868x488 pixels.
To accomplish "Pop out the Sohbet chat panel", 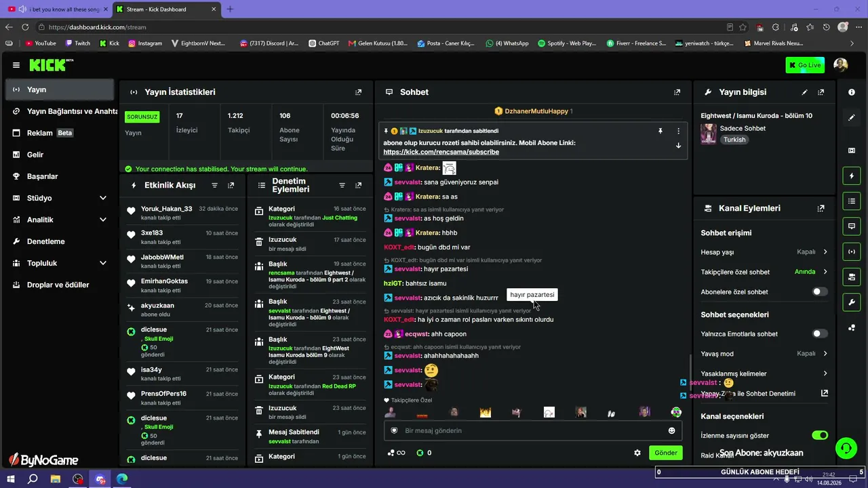I will click(x=677, y=92).
